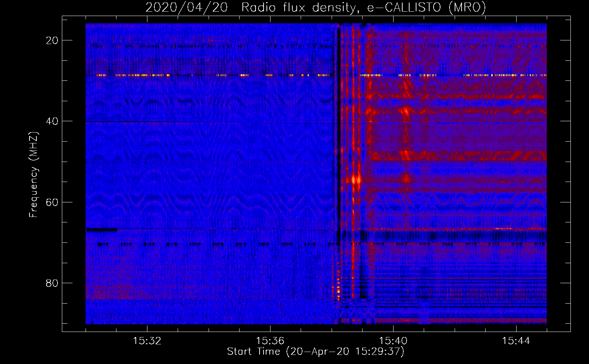Select the 60 MHz frequency tick label

click(x=52, y=202)
